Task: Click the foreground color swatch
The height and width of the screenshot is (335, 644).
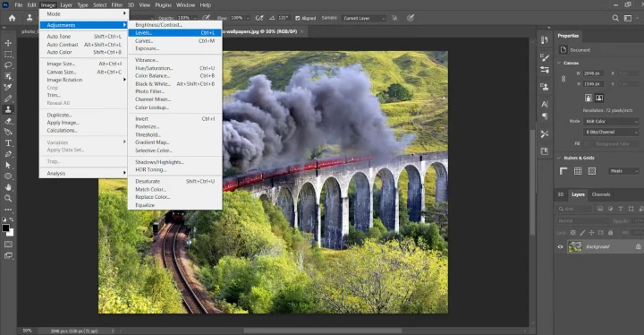Action: [5, 228]
